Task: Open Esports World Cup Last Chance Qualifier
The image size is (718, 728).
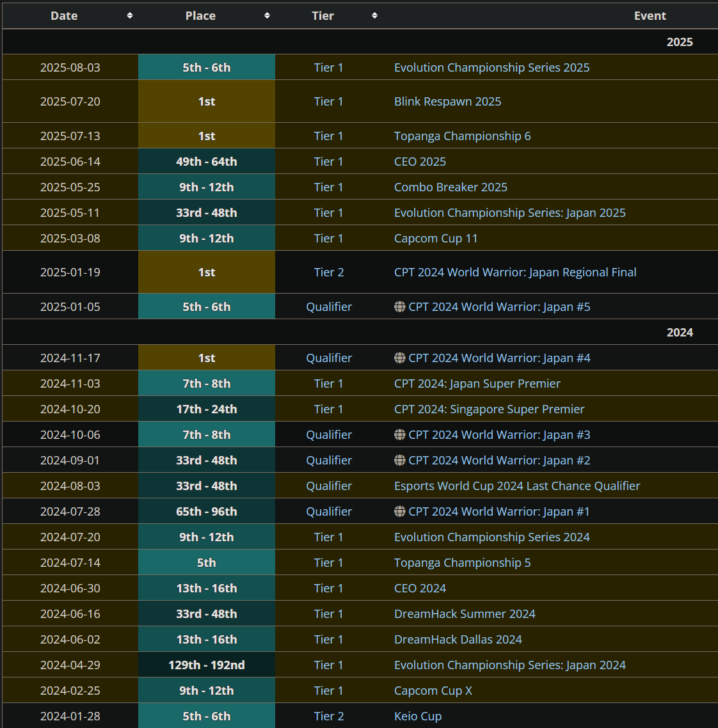Action: pyautogui.click(x=517, y=486)
